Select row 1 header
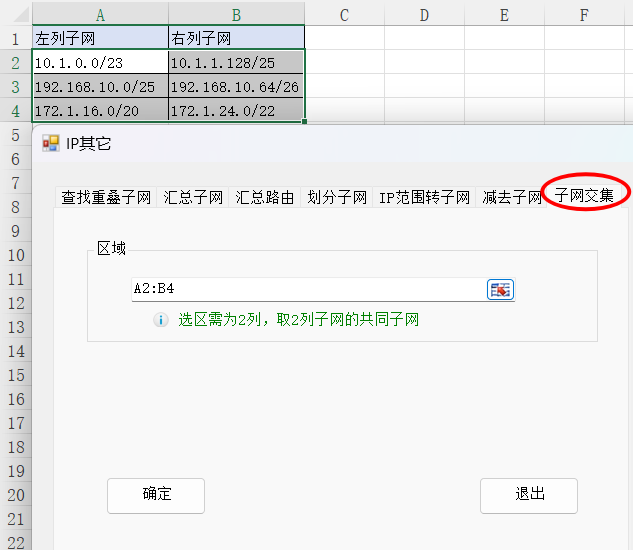The height and width of the screenshot is (550, 633). (15, 39)
